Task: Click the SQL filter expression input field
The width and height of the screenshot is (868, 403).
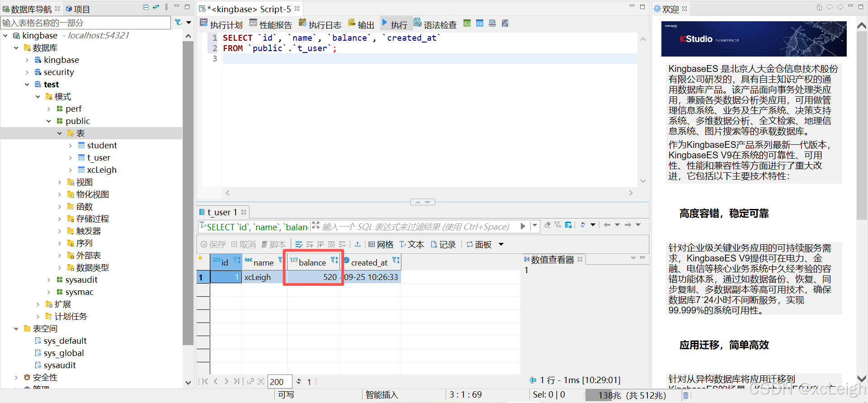Action: tap(416, 227)
